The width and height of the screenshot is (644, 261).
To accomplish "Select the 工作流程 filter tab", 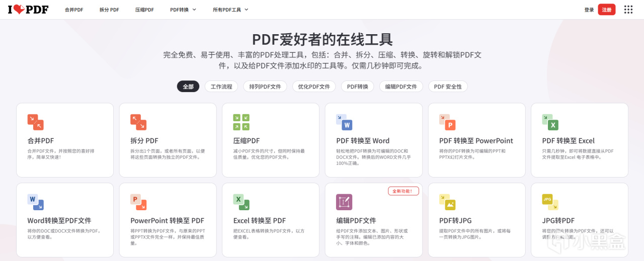I will pos(221,86).
